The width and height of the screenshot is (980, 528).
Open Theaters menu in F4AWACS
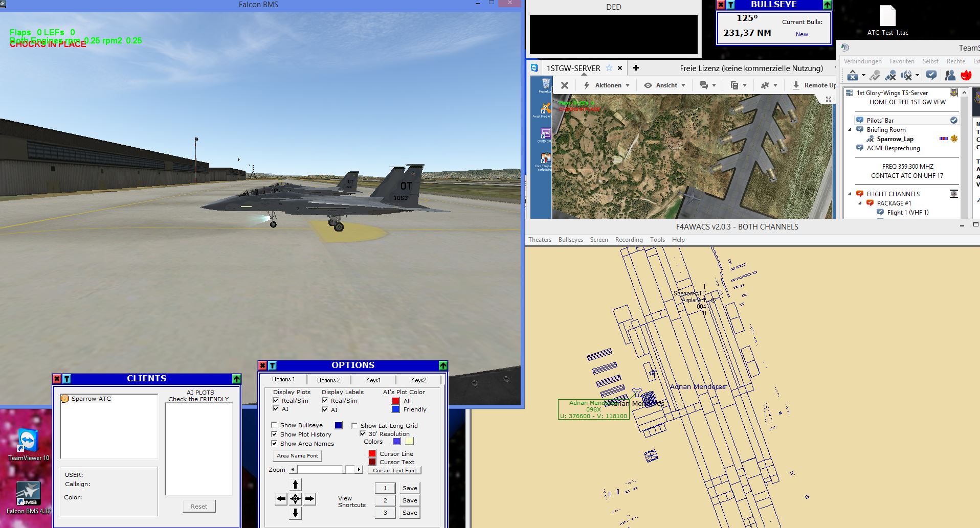(540, 240)
